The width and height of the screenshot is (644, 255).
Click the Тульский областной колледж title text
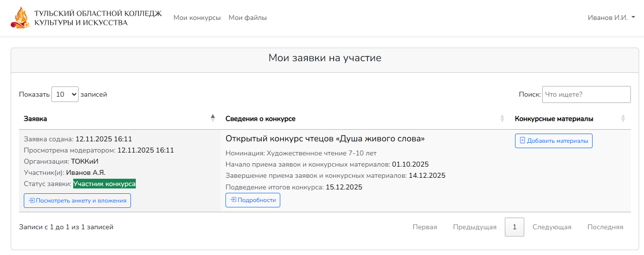pos(98,17)
